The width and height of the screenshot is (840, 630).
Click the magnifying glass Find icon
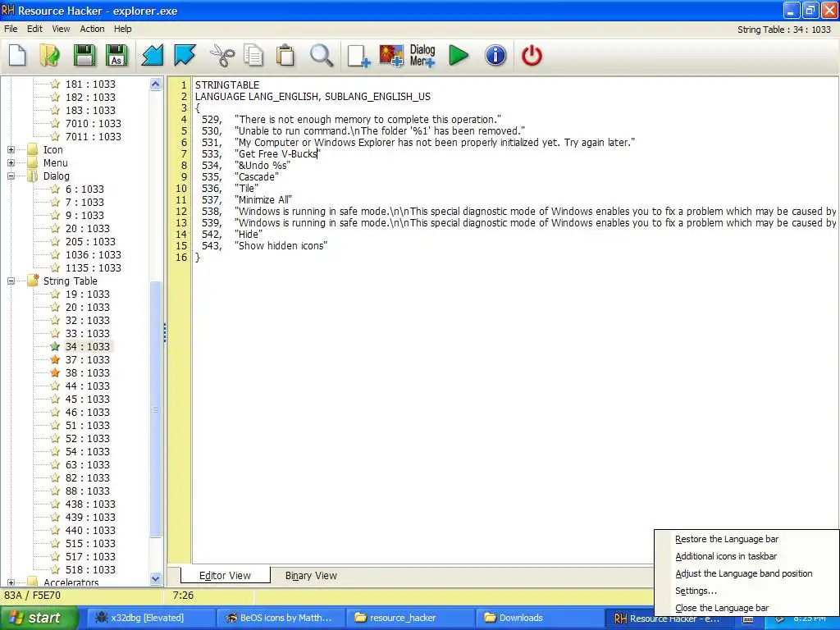(322, 55)
